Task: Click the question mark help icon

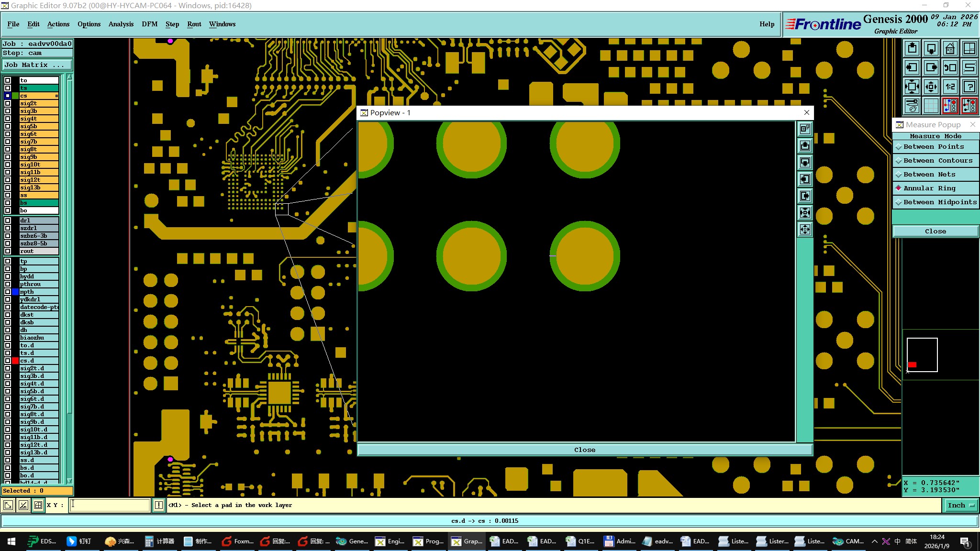Action: pyautogui.click(x=969, y=87)
